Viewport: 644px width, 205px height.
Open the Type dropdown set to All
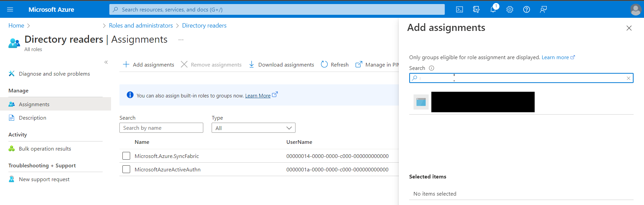[254, 128]
